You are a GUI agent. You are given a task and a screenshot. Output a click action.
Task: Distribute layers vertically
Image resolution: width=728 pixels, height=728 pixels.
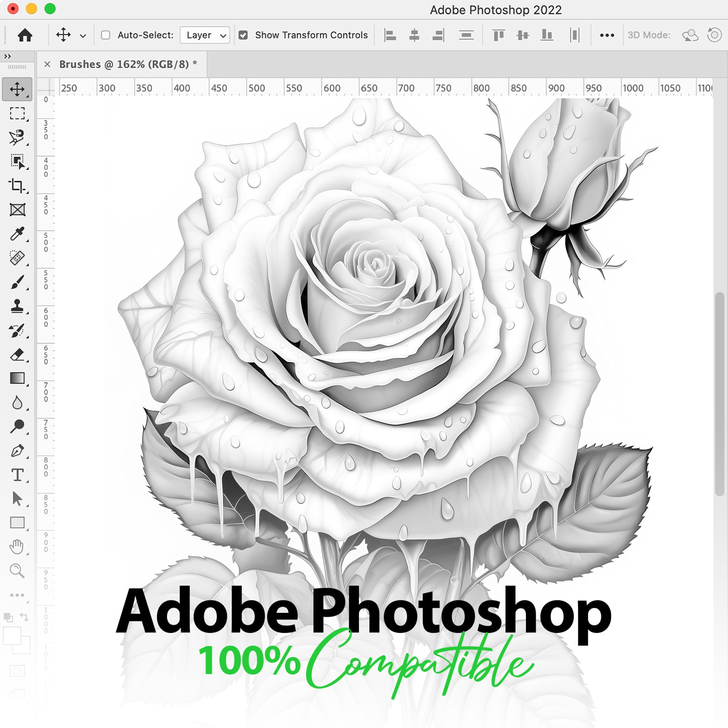(466, 35)
